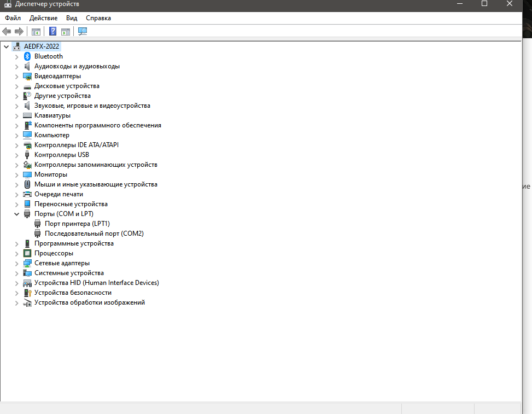The height and width of the screenshot is (414, 532).
Task: Click the Устройства безопасности key icon
Action: [x=27, y=293]
